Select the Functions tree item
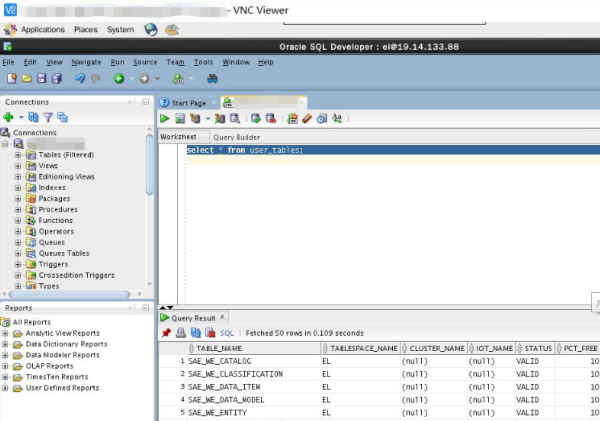Image resolution: width=600 pixels, height=421 pixels. point(55,220)
